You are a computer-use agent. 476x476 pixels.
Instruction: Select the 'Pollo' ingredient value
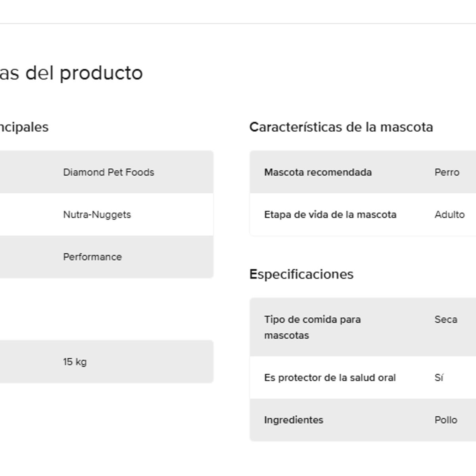pos(445,420)
